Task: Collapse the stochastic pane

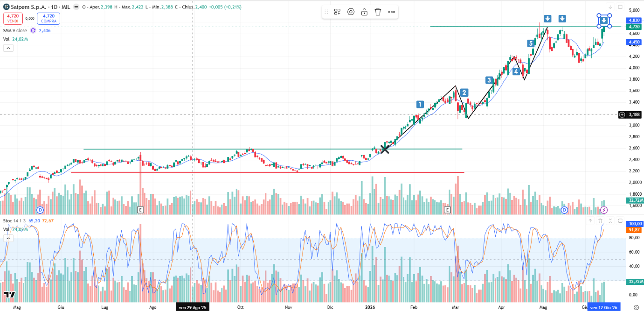Action: (x=610, y=220)
